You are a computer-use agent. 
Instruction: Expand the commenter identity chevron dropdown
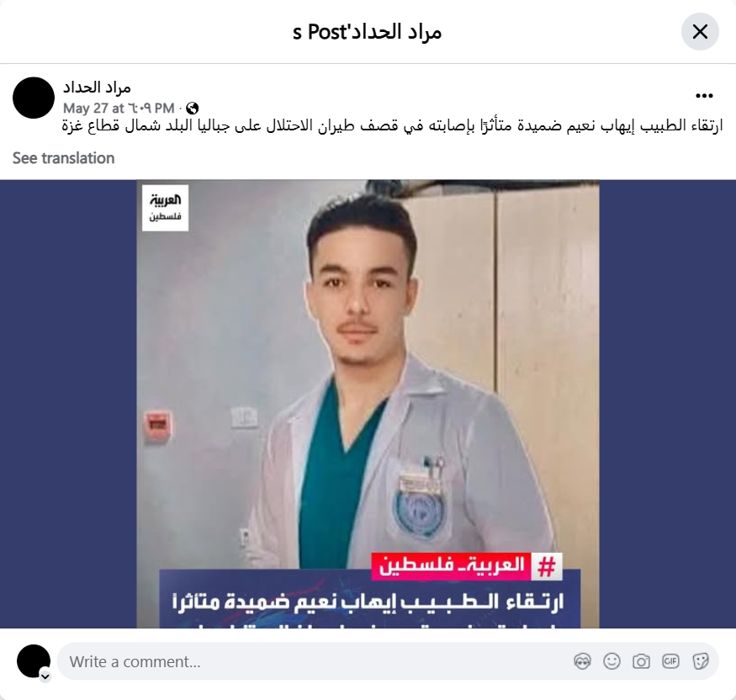tap(45, 676)
